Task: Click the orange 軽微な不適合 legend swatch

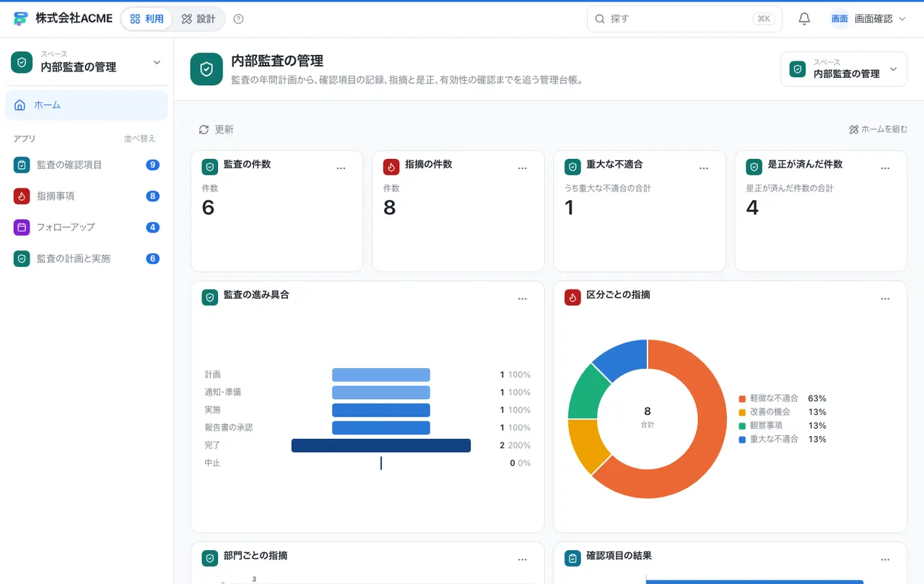Action: click(x=742, y=398)
